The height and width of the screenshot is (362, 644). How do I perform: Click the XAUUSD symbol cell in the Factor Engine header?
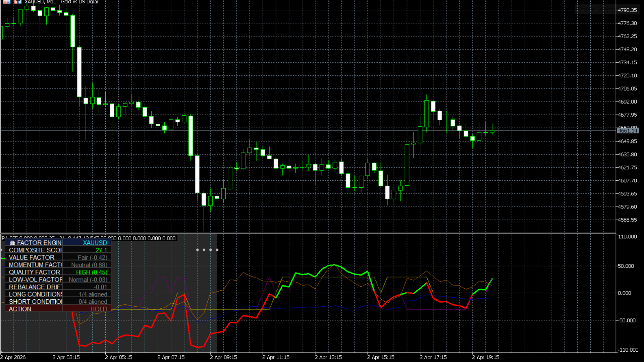[95, 243]
